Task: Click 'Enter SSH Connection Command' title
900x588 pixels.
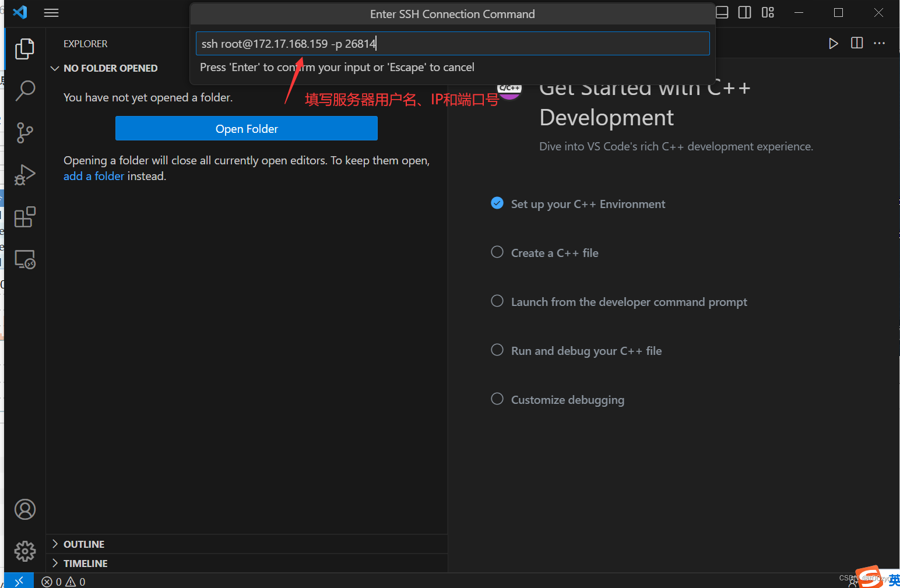Action: coord(452,14)
